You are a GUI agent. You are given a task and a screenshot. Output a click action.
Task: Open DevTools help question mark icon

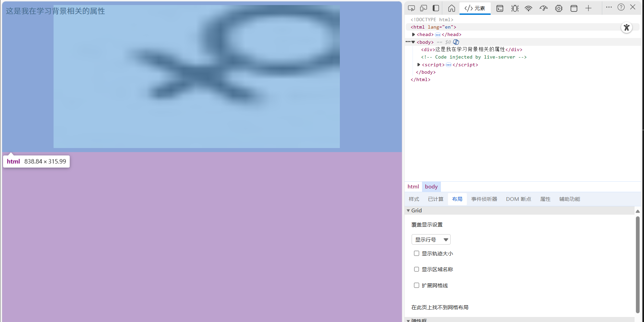(621, 7)
